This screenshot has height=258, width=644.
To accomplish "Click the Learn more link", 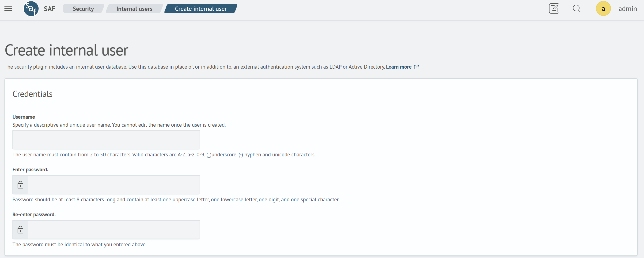I will point(398,67).
